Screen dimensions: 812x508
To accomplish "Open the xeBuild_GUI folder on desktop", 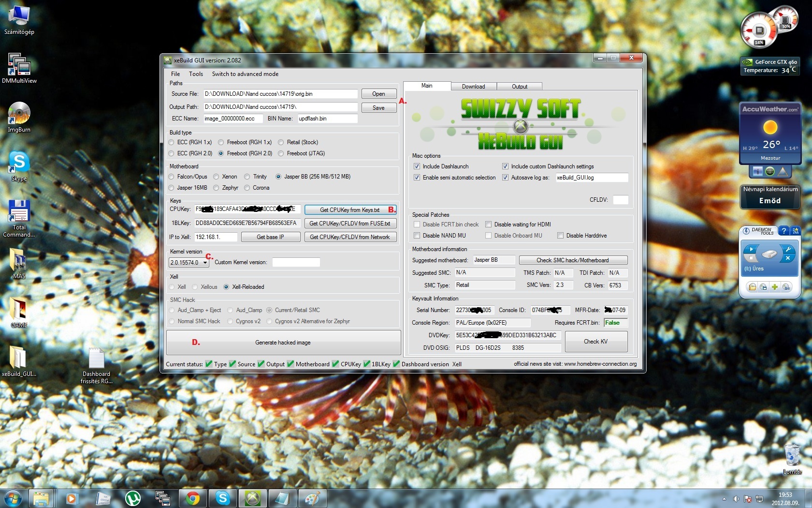I will click(x=19, y=359).
